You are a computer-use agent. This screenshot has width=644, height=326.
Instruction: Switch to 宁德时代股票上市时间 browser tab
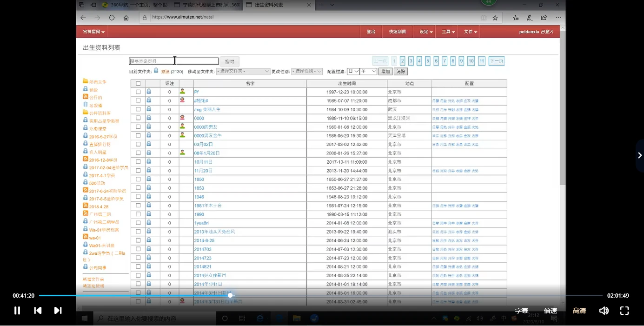point(207,5)
